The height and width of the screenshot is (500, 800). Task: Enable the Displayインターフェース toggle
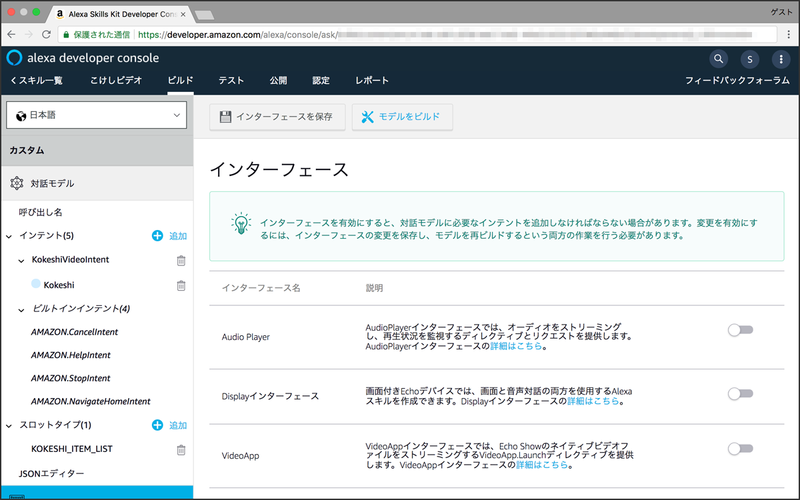pos(740,394)
